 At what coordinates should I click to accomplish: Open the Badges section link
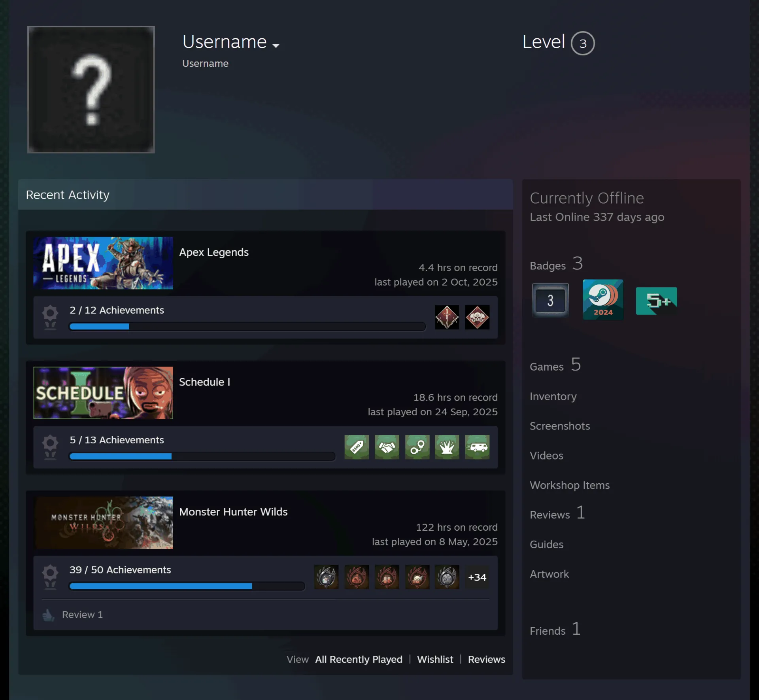pos(556,264)
